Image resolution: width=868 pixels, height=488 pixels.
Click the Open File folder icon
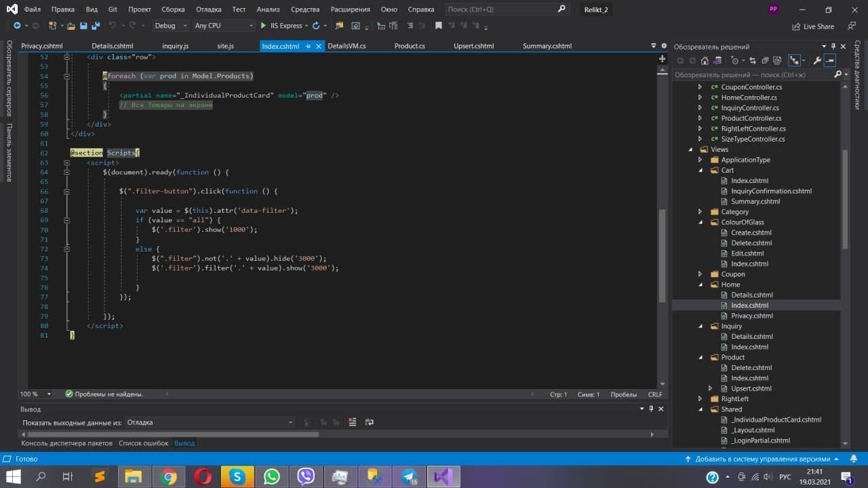tap(71, 26)
